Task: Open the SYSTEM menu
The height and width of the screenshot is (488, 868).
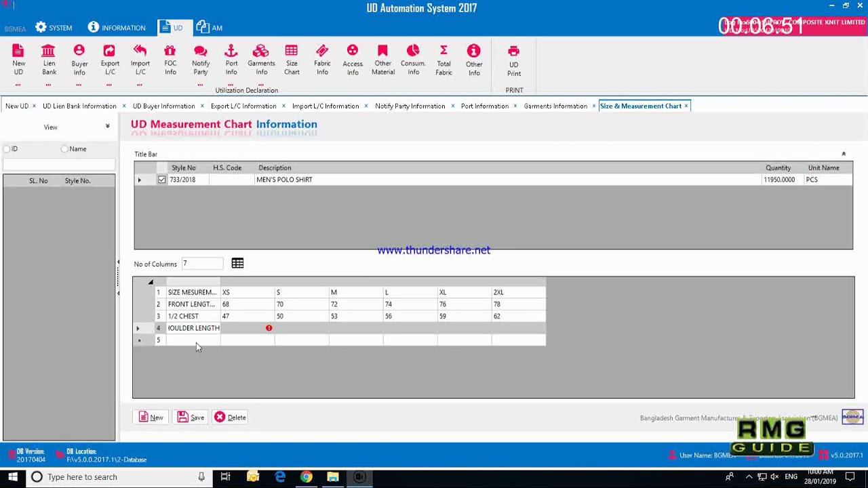Action: point(54,28)
